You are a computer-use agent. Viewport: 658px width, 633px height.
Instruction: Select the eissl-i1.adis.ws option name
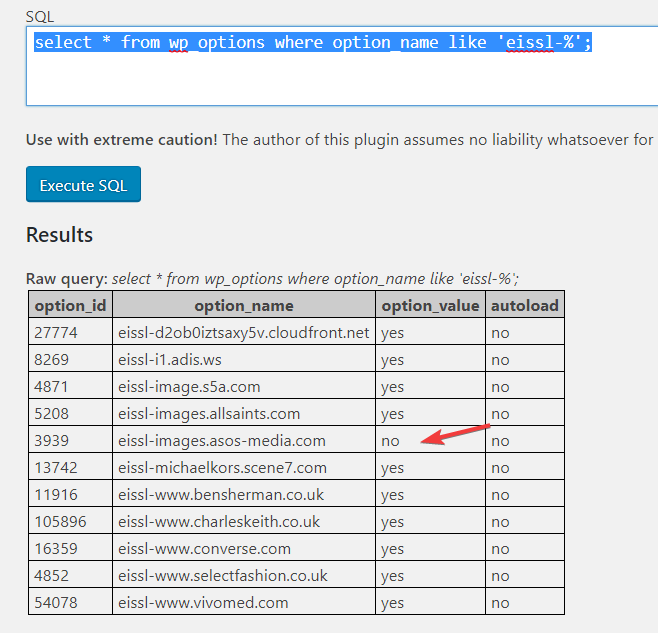click(244, 359)
